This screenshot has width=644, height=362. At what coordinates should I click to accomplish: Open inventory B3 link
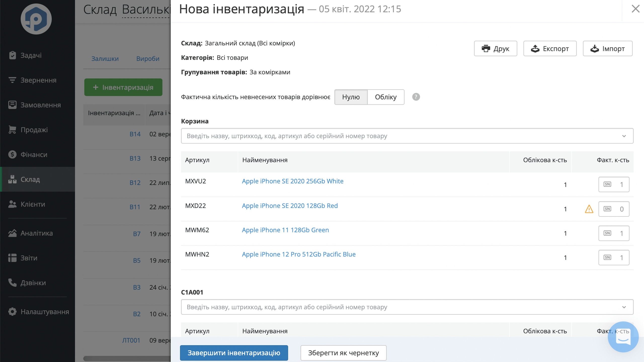[x=137, y=287]
